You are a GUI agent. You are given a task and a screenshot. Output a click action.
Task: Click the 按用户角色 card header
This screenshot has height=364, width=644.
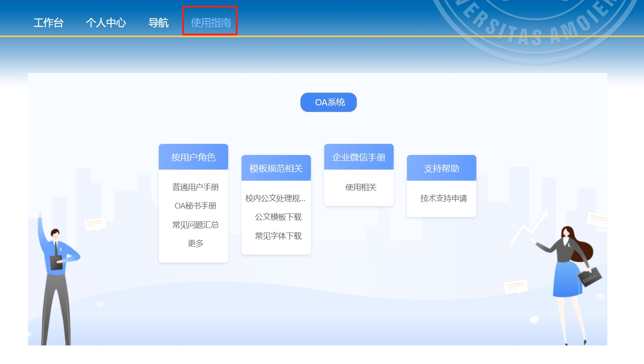tap(193, 157)
